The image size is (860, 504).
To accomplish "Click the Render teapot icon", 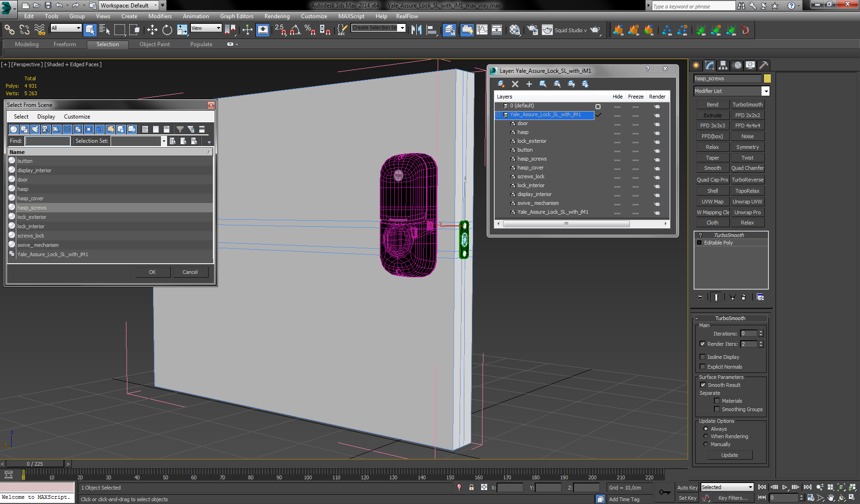I will (595, 30).
